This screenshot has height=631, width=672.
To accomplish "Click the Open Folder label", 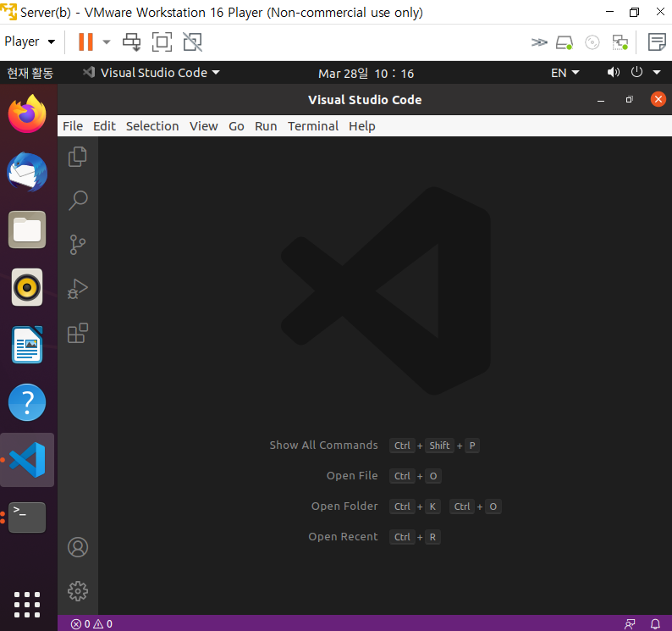I will pyautogui.click(x=344, y=506).
